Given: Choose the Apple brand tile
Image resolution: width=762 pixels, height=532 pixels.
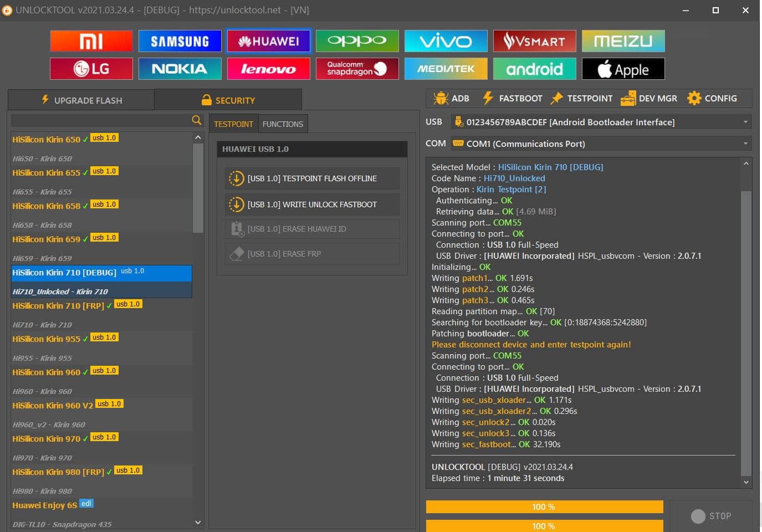Looking at the screenshot, I should (623, 69).
